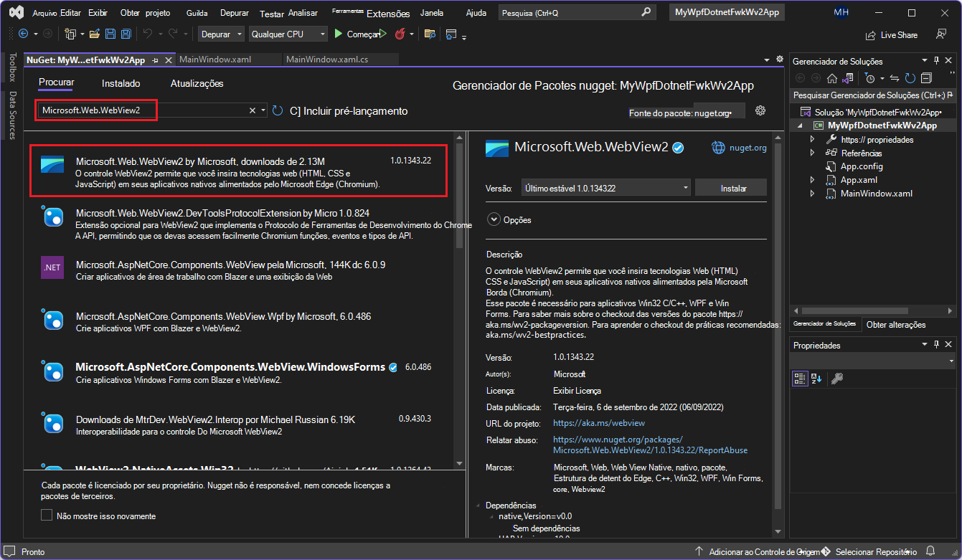The width and height of the screenshot is (962, 560).
Task: Refresh NuGet search with the refresh icon
Action: pyautogui.click(x=279, y=111)
